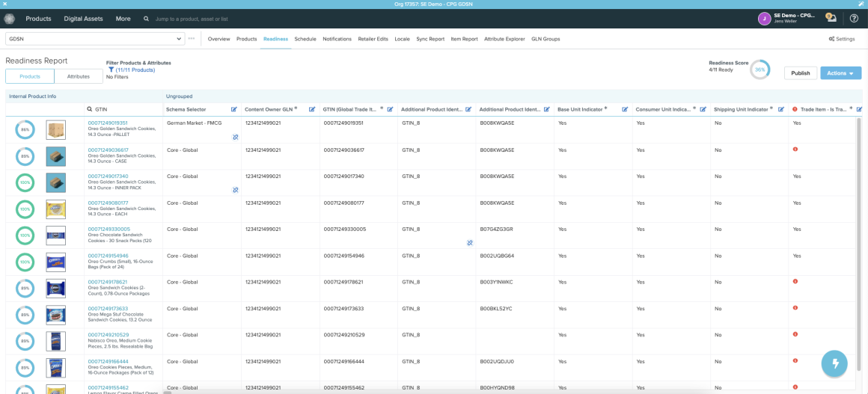Open product link 00071249154946
The height and width of the screenshot is (394, 868).
[108, 256]
